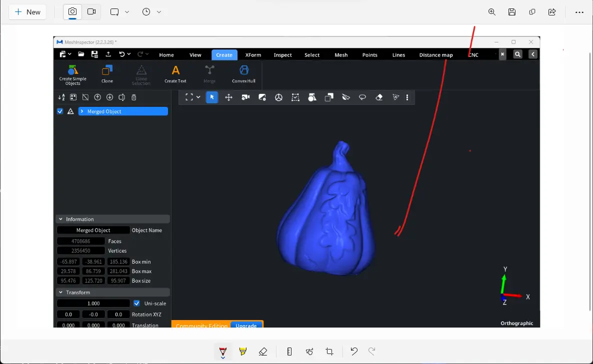The width and height of the screenshot is (593, 364).
Task: Open the search magnifier in the MeshInspector ribbon
Action: tap(517, 54)
